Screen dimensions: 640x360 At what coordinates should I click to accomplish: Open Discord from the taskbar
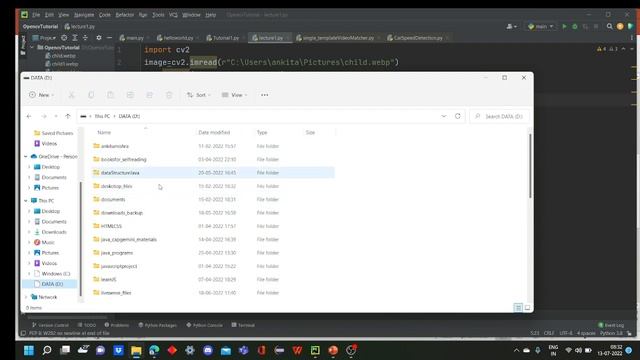click(x=208, y=350)
